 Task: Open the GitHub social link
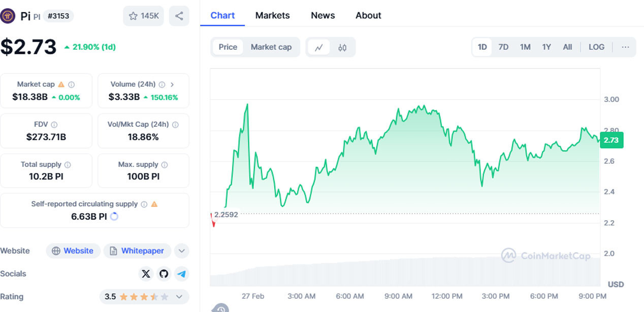[x=164, y=274]
